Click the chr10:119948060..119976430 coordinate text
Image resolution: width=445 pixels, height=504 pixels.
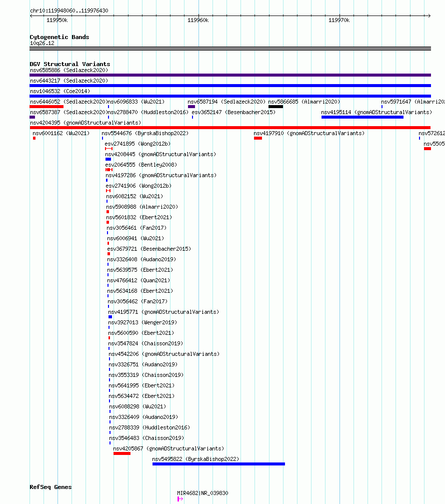tap(69, 11)
